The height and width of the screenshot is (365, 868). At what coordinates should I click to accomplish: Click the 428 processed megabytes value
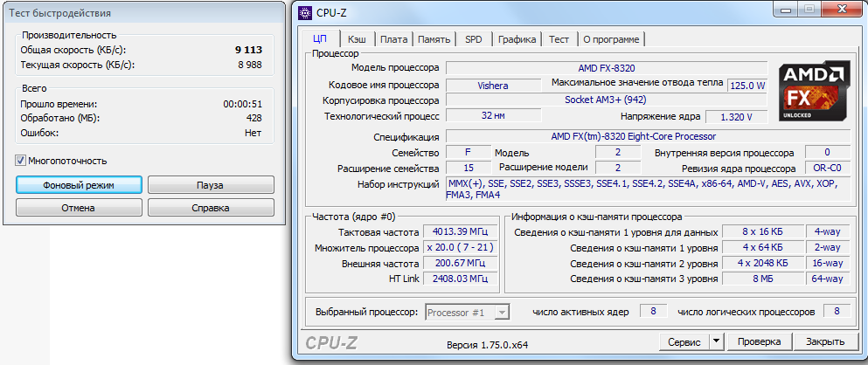point(254,118)
